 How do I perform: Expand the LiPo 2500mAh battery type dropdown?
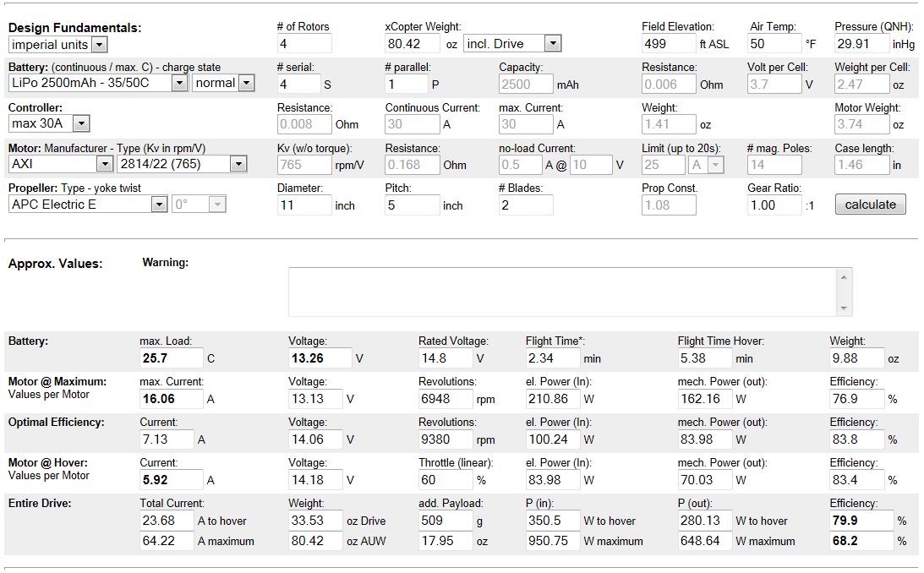pyautogui.click(x=97, y=83)
